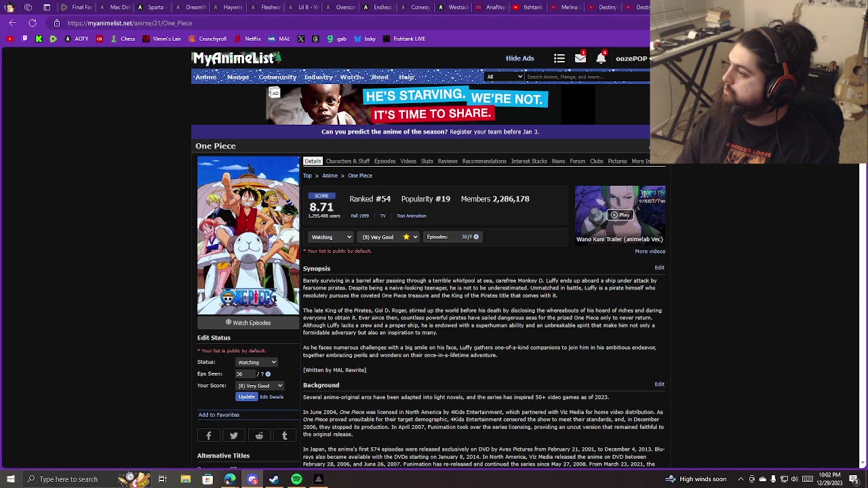This screenshot has width=868, height=488.
Task: Open the Your Score dropdown in Edit Status
Action: pos(260,386)
